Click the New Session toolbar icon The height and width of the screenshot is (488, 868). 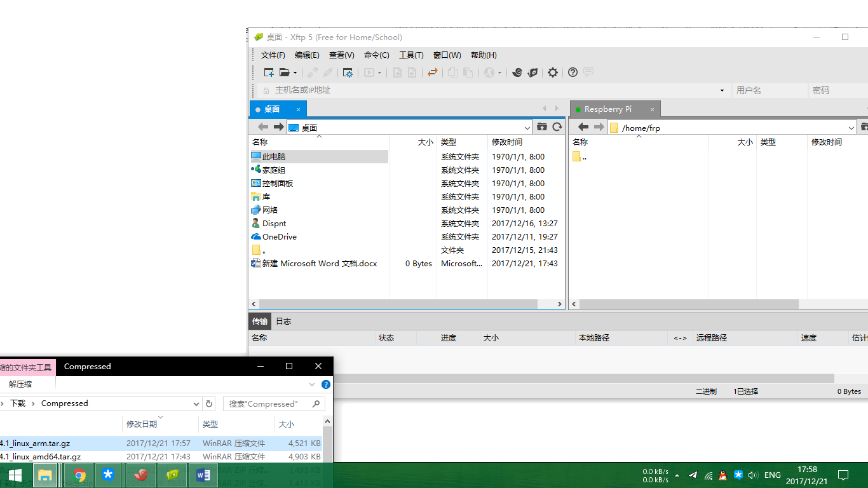coord(269,72)
